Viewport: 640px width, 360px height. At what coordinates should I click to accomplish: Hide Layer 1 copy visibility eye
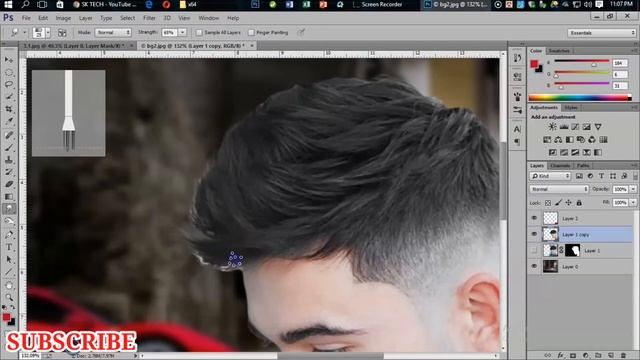click(534, 234)
